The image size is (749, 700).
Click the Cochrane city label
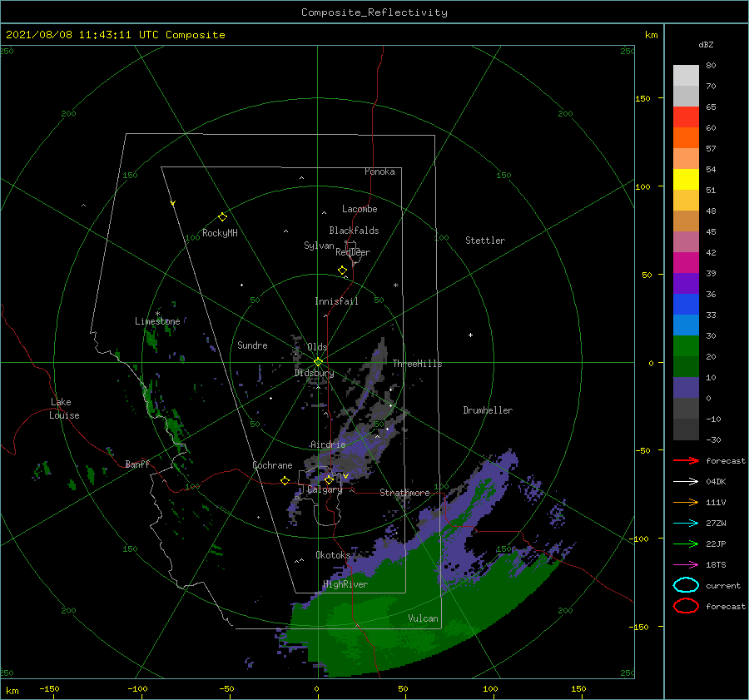point(272,465)
